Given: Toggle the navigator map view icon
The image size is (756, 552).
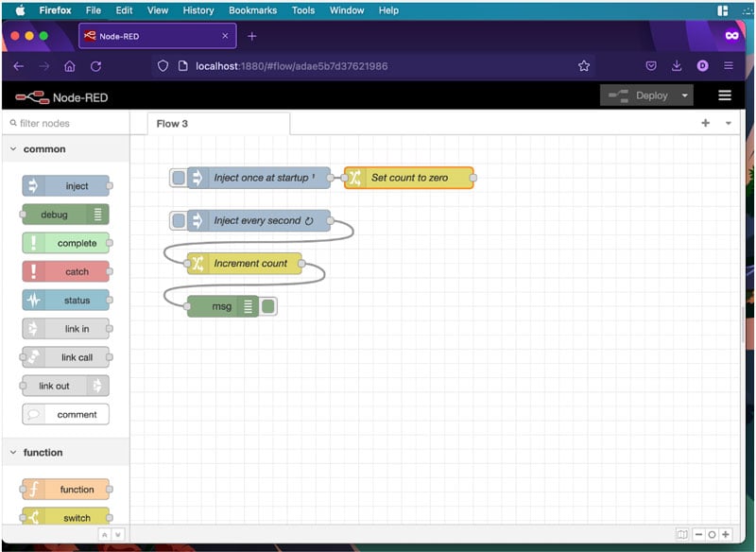Looking at the screenshot, I should [682, 535].
